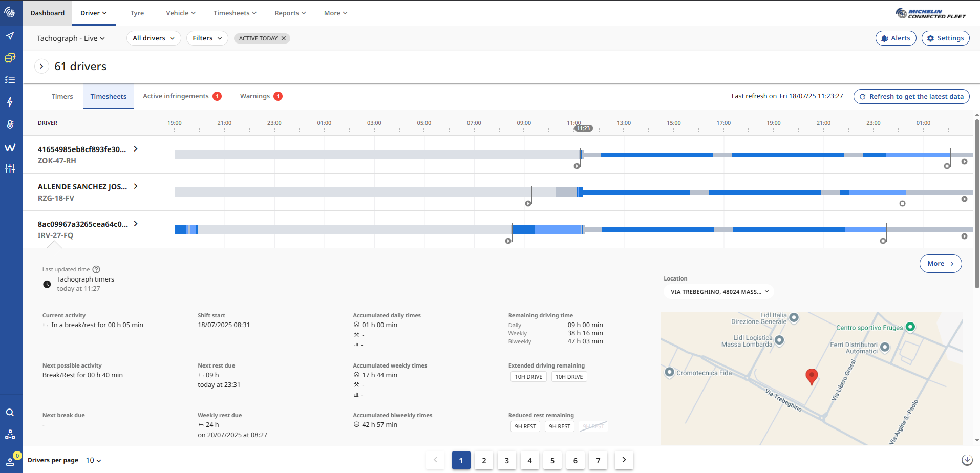Go to page 3 of drivers
980x473 pixels.
click(x=506, y=460)
